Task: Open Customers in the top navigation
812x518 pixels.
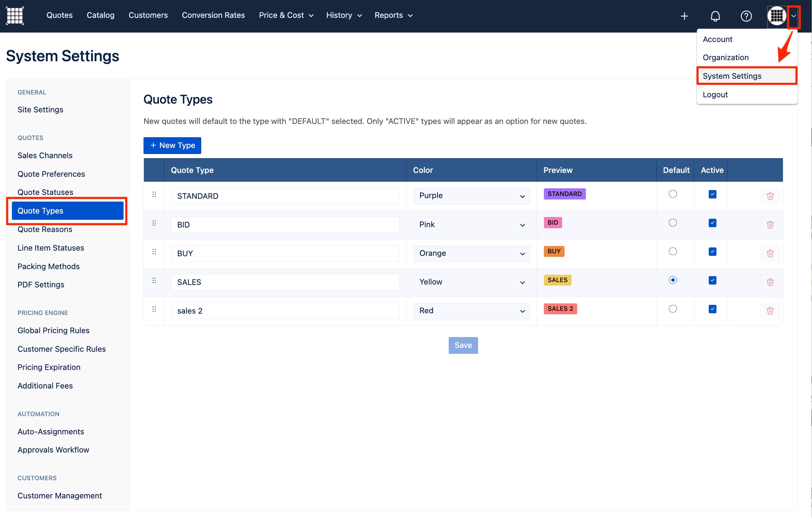Action: 148,15
